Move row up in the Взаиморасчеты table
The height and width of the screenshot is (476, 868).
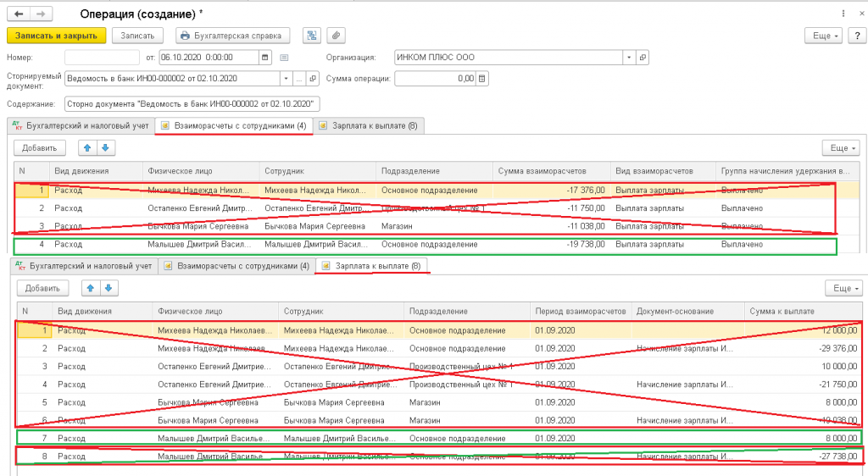click(x=87, y=147)
